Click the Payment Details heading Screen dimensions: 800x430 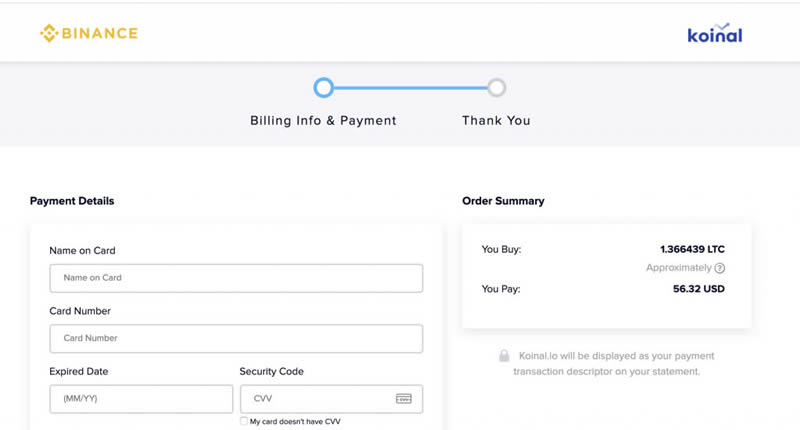(x=72, y=201)
